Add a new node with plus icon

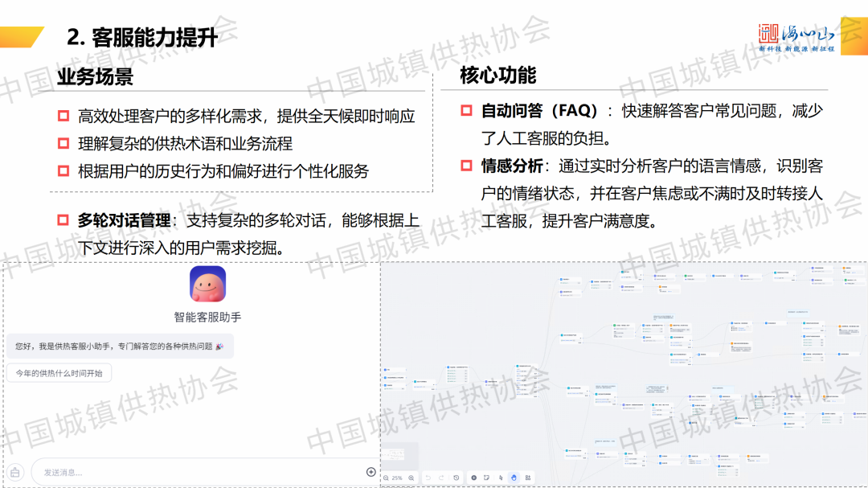[474, 478]
